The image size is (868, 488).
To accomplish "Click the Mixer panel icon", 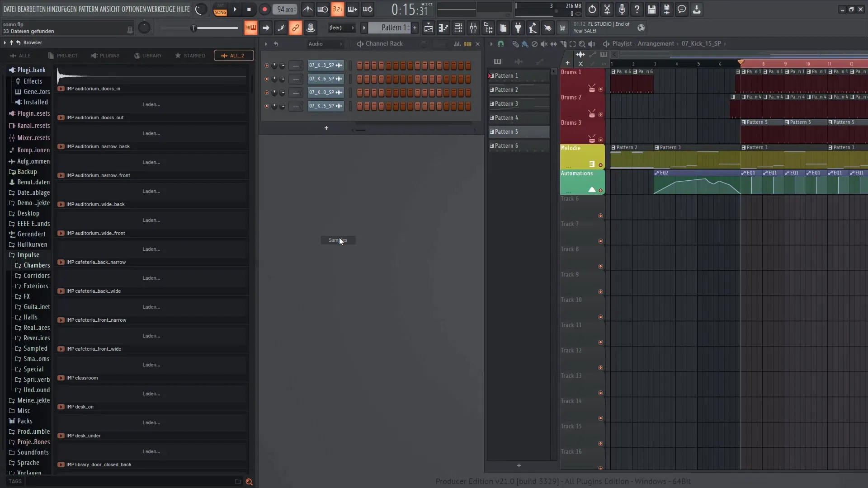I will coord(473,28).
